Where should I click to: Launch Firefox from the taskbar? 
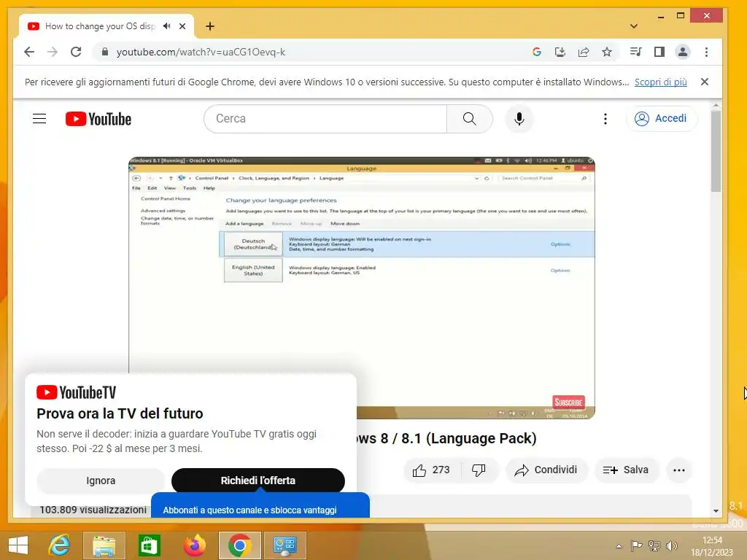tap(194, 545)
